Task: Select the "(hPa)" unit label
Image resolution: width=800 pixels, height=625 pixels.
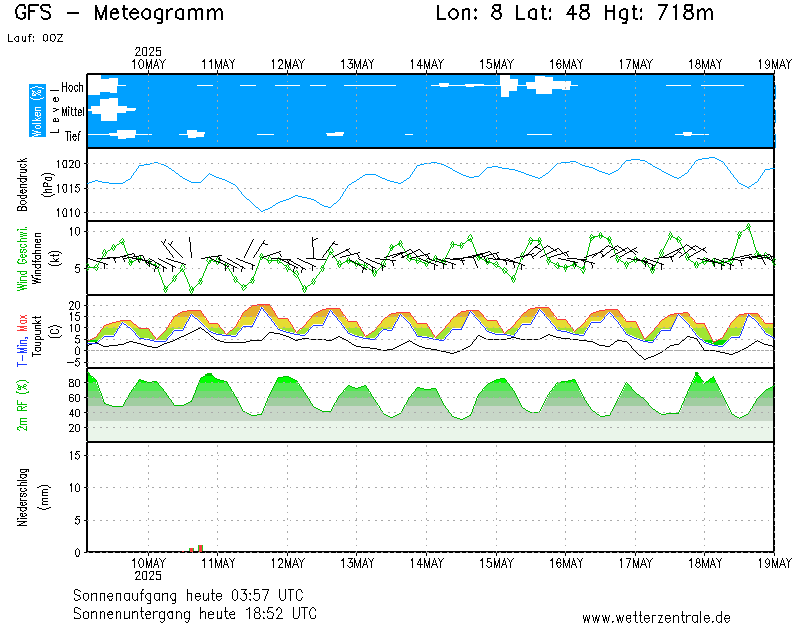Action: 47,185
